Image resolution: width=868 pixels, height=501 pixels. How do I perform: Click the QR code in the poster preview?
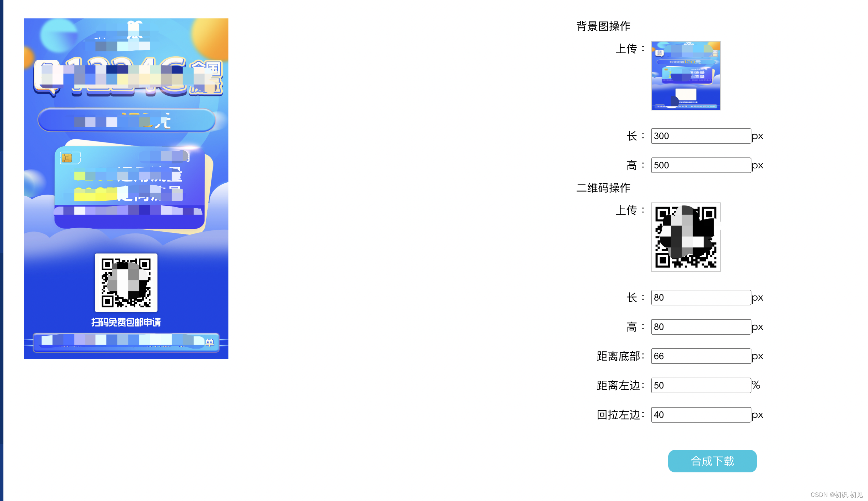click(126, 283)
